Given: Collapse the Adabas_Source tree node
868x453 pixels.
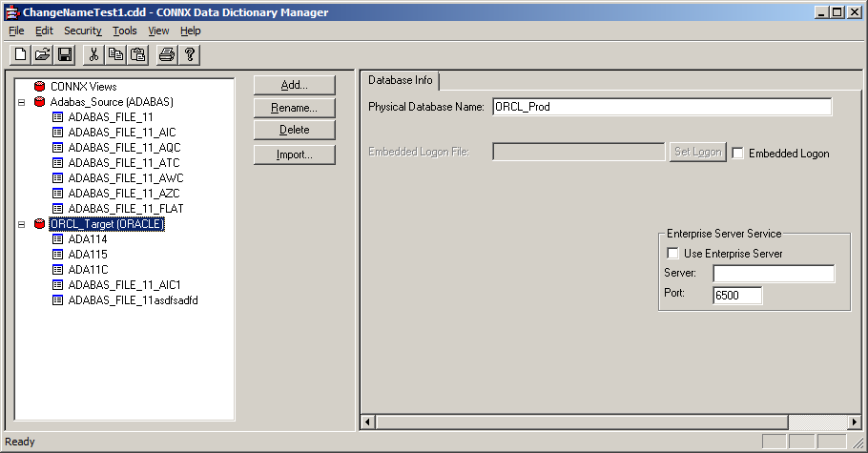Looking at the screenshot, I should click(x=22, y=102).
